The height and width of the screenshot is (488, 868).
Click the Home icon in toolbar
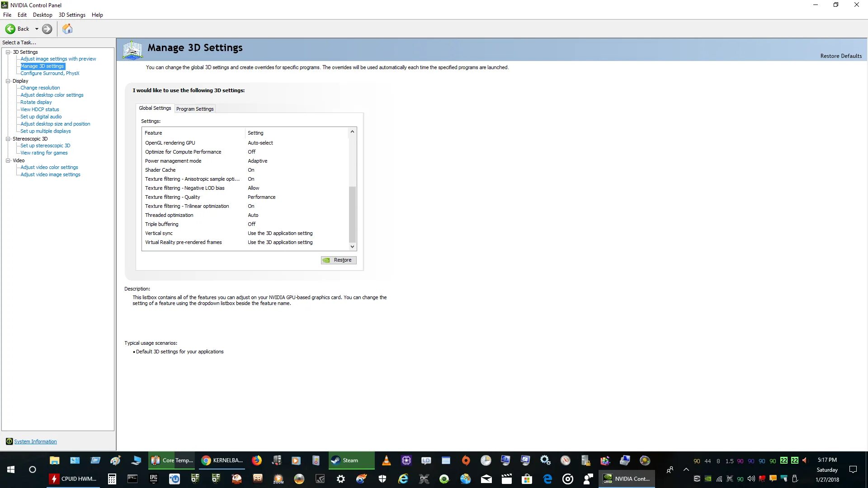pyautogui.click(x=67, y=29)
